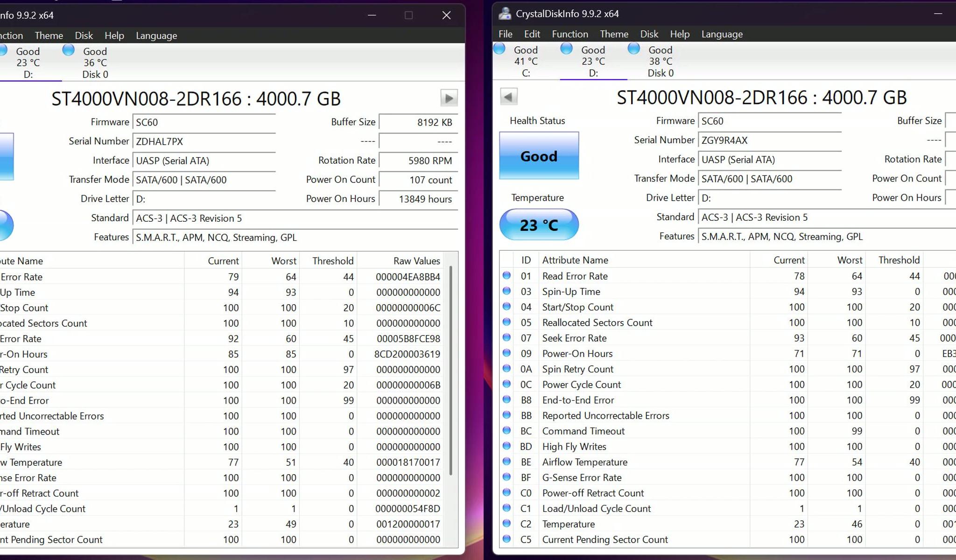Open Function menu in right window
Image resolution: width=956 pixels, height=560 pixels.
[x=570, y=34]
